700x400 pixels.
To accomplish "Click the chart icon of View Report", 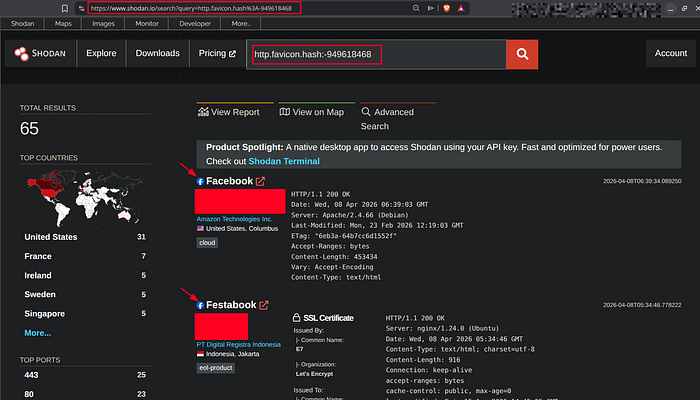I will tap(203, 112).
